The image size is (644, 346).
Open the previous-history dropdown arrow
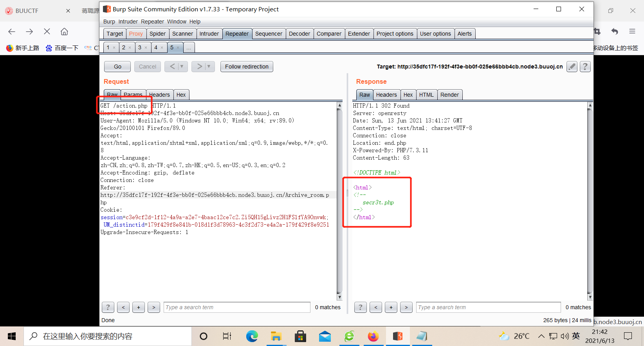(182, 67)
